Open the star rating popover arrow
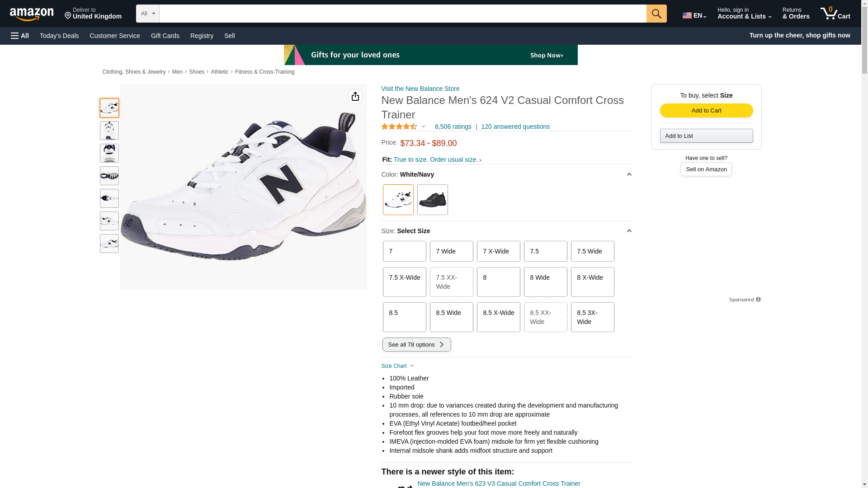 [x=423, y=127]
